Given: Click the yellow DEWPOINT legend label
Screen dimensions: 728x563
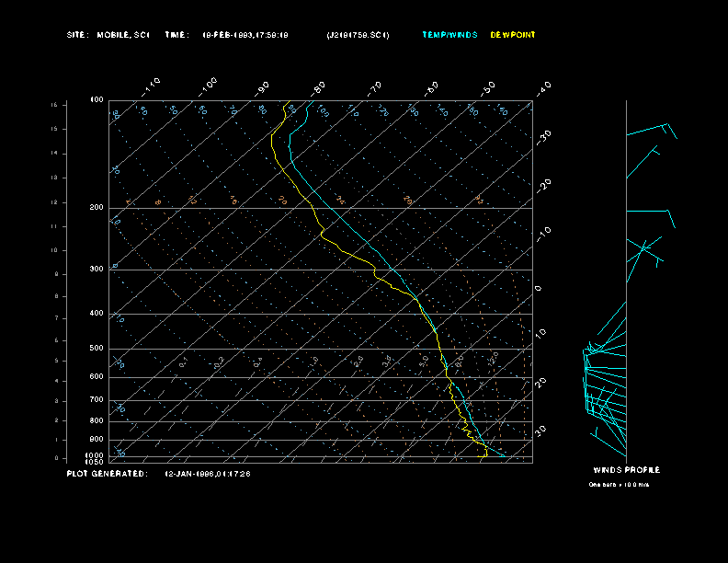Looking at the screenshot, I should point(512,35).
